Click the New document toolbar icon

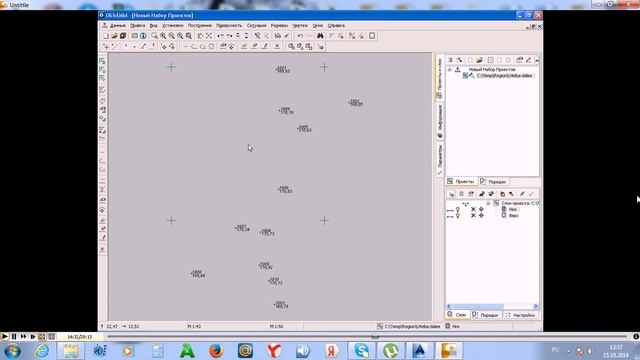106,36
